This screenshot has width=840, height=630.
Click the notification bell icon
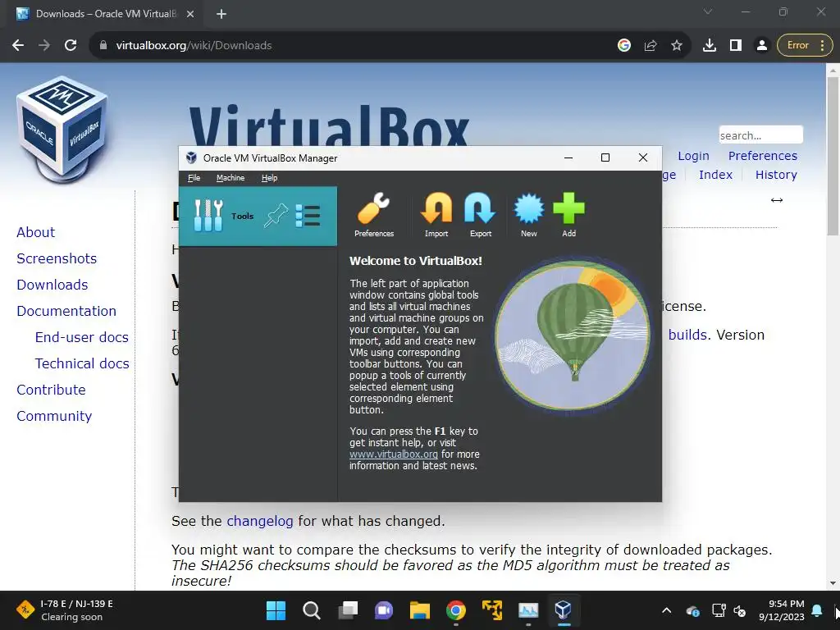pyautogui.click(x=817, y=610)
